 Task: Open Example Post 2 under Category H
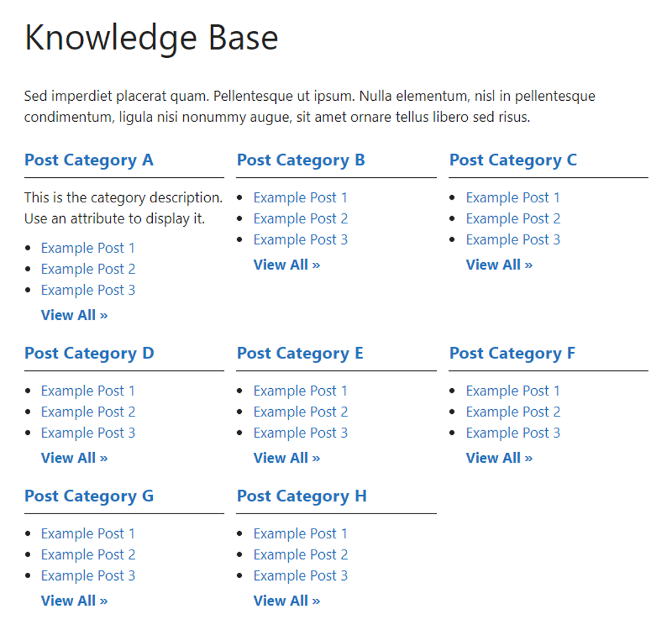click(x=300, y=555)
